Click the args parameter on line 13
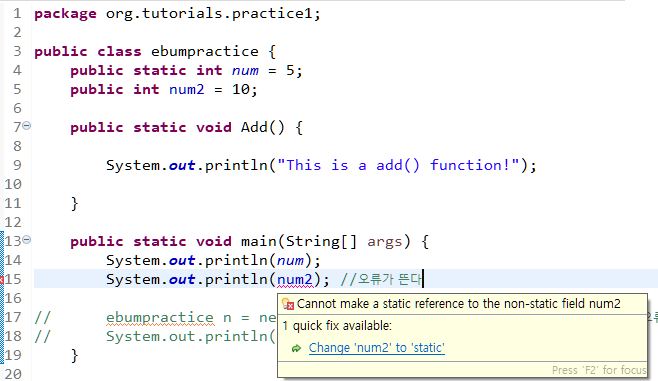Viewport: 658px width, 381px height. click(384, 241)
